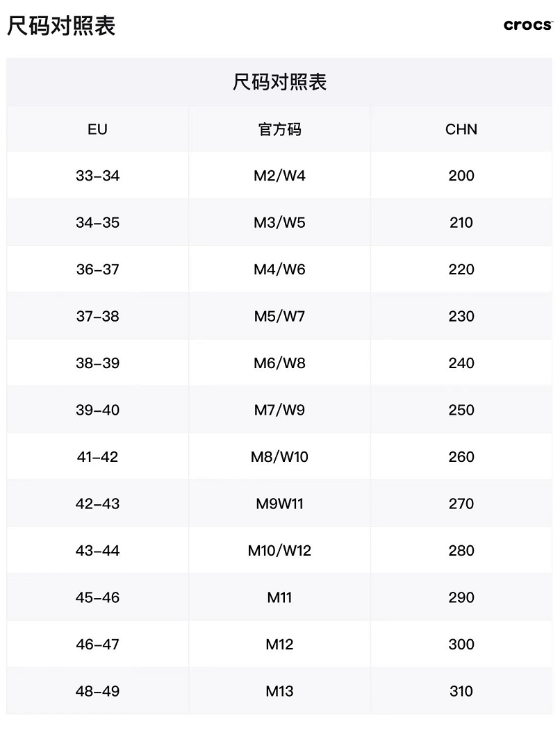Select the M13 size cell
The width and height of the screenshot is (560, 730).
[x=279, y=691]
